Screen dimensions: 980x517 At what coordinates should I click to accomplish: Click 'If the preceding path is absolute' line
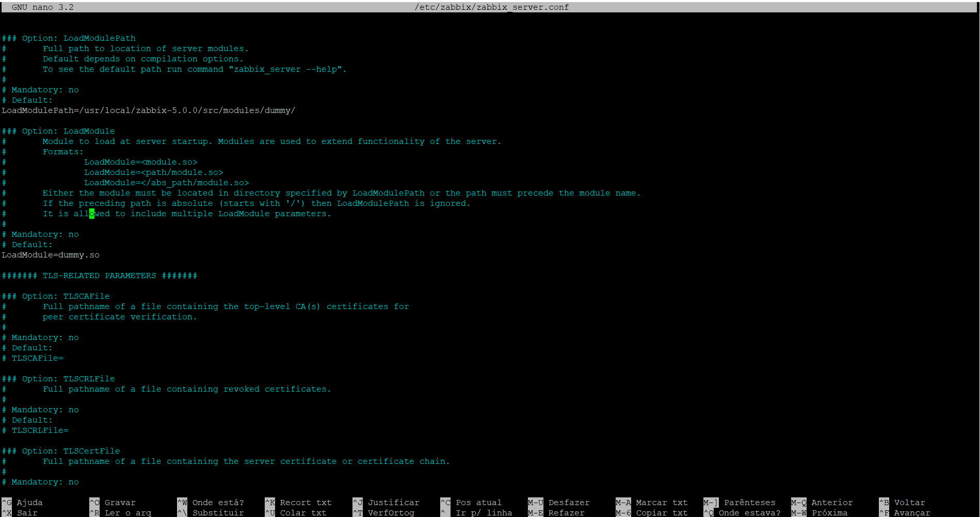click(256, 203)
